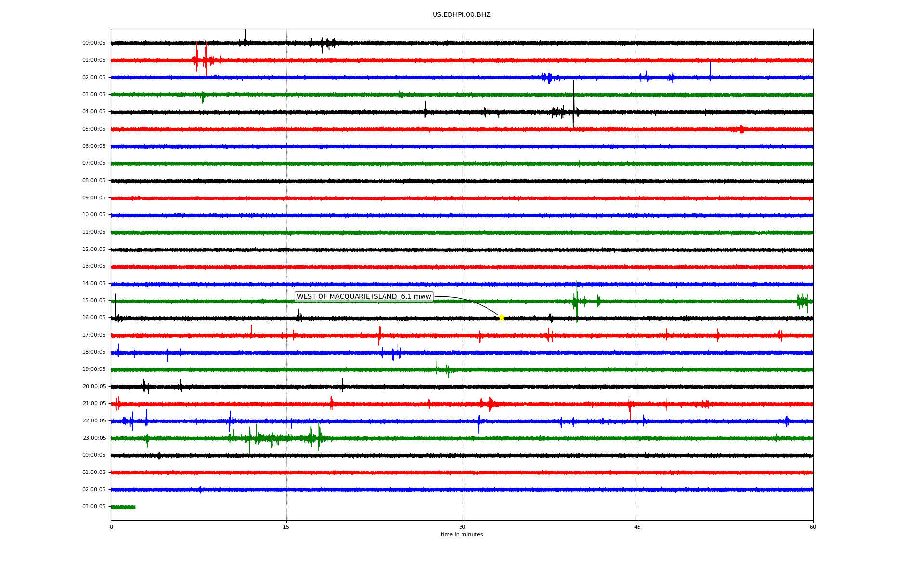Click the yellow star earthquake marker
This screenshot has height=578, width=924.
501,317
